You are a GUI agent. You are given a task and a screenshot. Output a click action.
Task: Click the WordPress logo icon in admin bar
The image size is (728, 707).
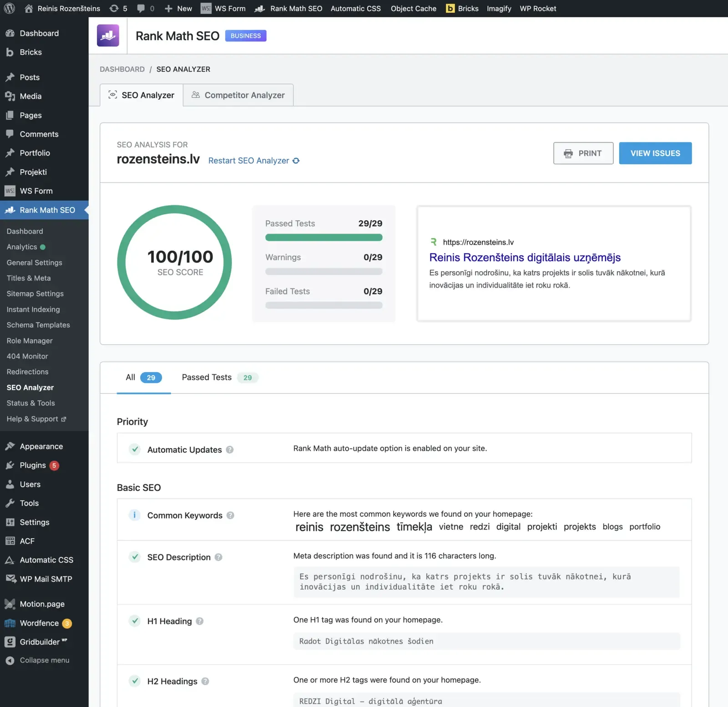coord(9,8)
